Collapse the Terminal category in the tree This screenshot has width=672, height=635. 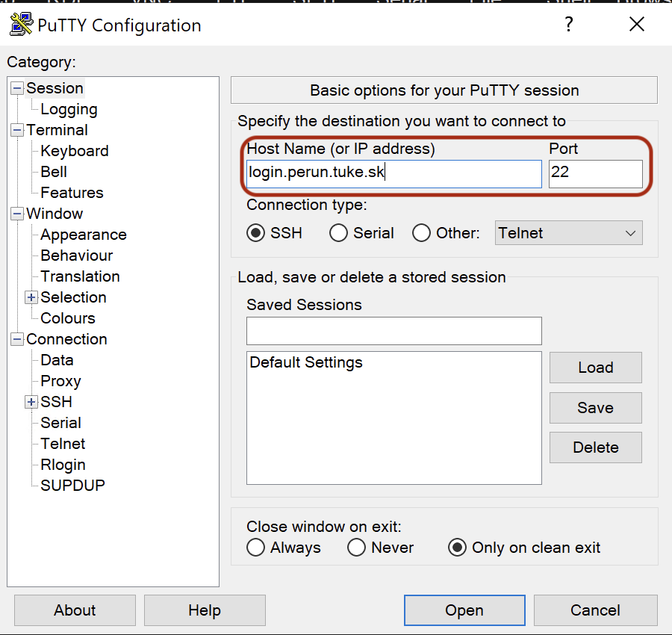[16, 129]
